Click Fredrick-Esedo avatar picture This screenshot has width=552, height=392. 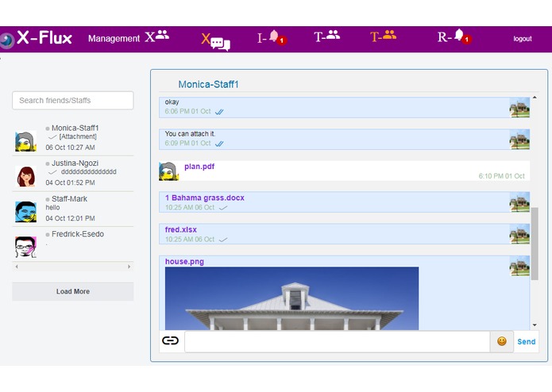point(25,247)
